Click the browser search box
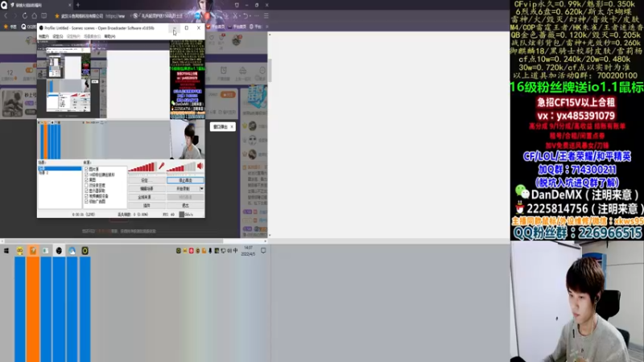 160,16
